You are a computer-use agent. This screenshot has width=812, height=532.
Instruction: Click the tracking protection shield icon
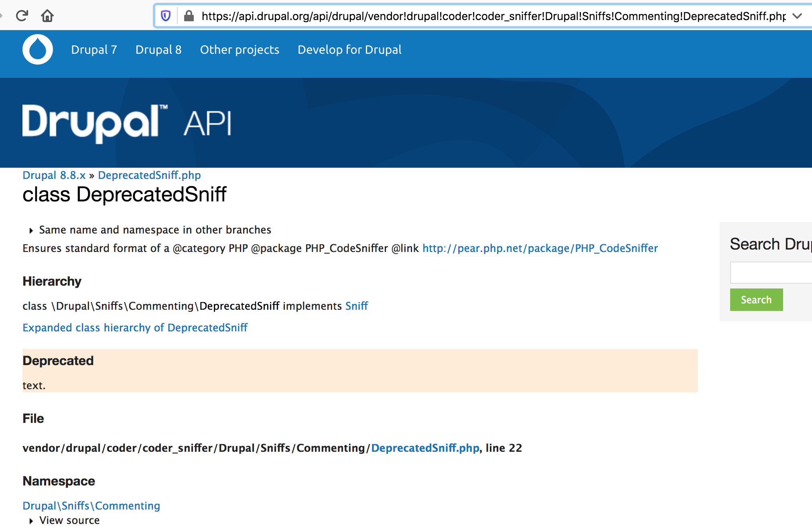pos(166,16)
